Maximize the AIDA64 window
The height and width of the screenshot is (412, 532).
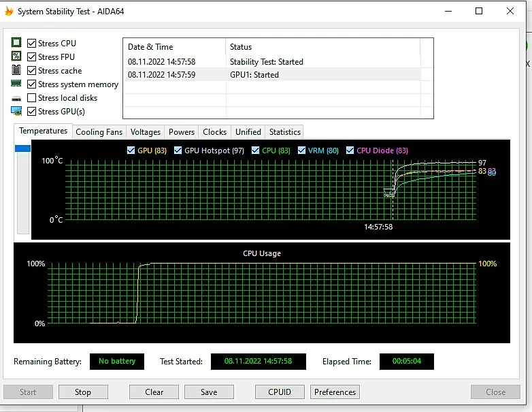click(479, 11)
